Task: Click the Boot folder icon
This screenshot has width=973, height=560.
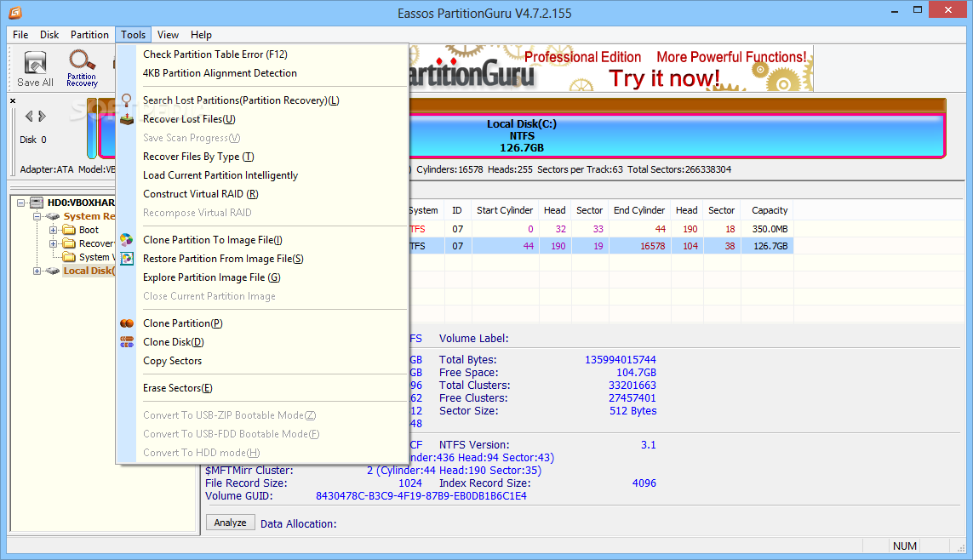Action: pyautogui.click(x=69, y=230)
